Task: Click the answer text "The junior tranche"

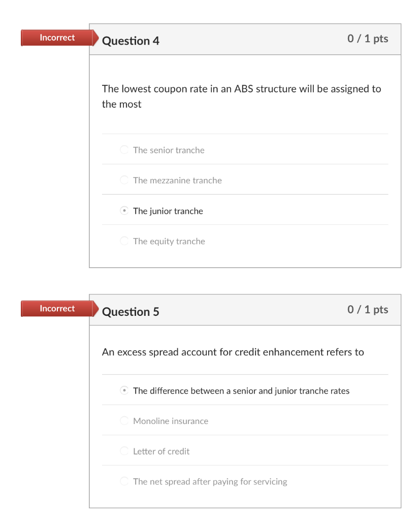Action: [168, 211]
